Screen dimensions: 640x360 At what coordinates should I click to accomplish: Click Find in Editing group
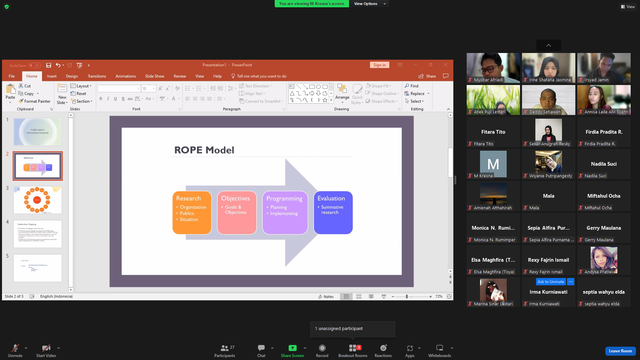[x=412, y=86]
